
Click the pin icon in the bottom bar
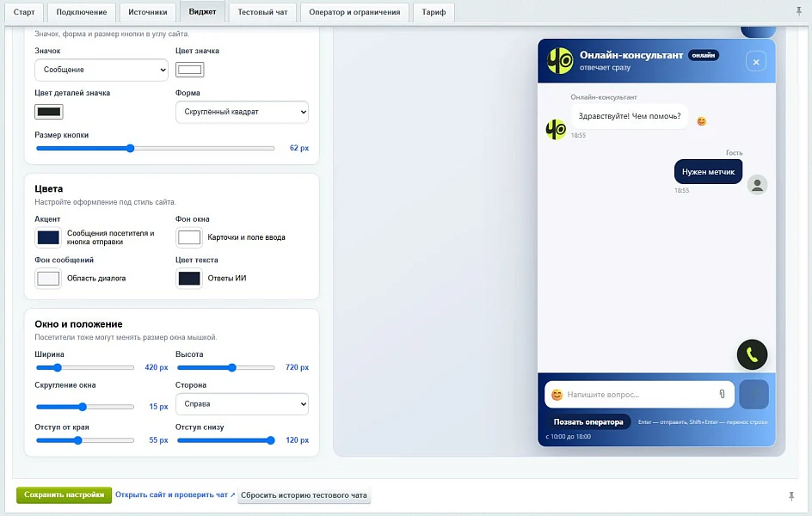791,496
